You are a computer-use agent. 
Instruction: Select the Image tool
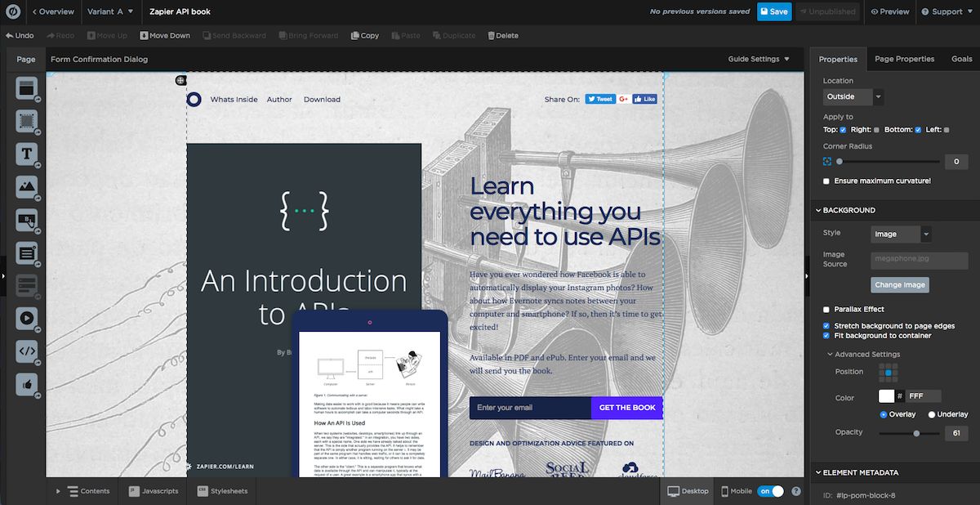26,186
